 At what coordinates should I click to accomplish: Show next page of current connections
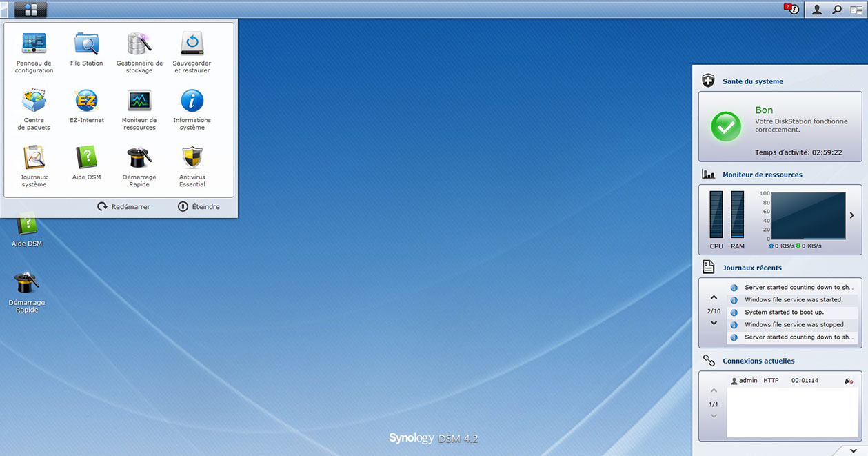pyautogui.click(x=714, y=416)
